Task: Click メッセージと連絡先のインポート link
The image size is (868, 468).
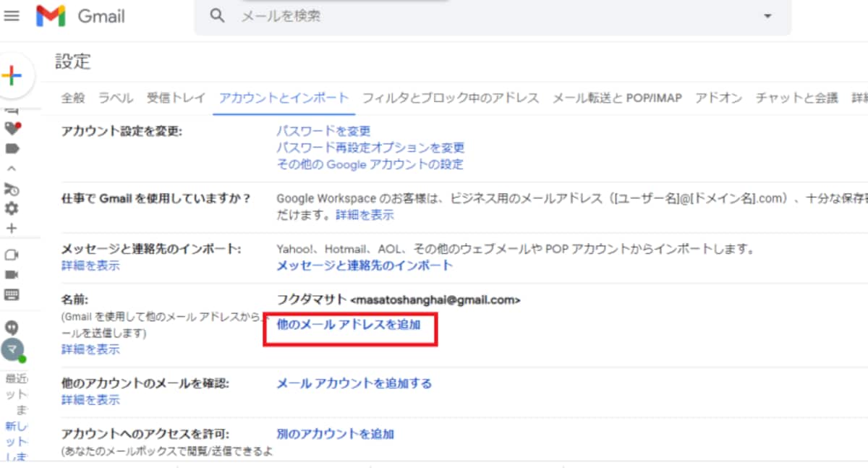Action: 365,265
